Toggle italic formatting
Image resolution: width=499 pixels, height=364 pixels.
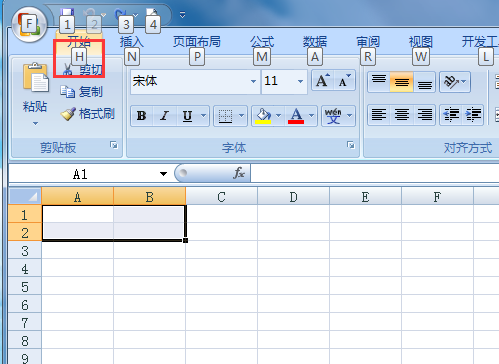(x=164, y=116)
